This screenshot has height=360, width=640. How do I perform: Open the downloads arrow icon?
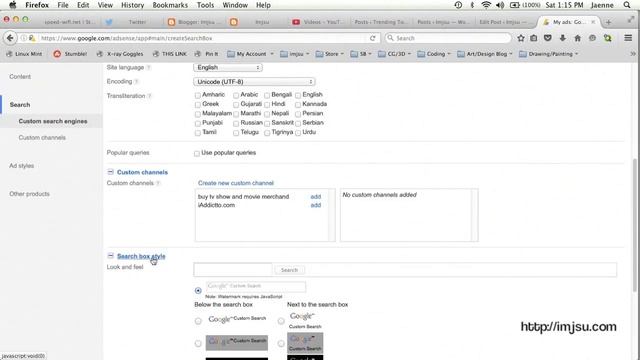click(562, 38)
